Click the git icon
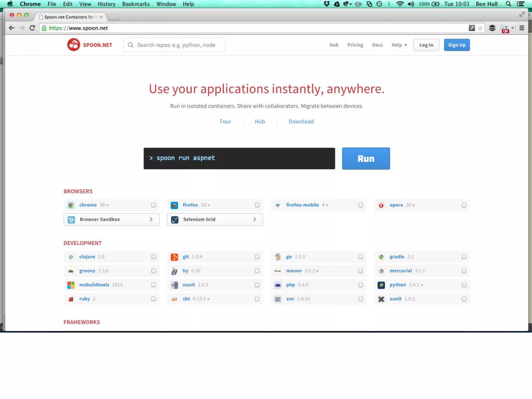Screen dimensions: 532x399 tap(174, 257)
